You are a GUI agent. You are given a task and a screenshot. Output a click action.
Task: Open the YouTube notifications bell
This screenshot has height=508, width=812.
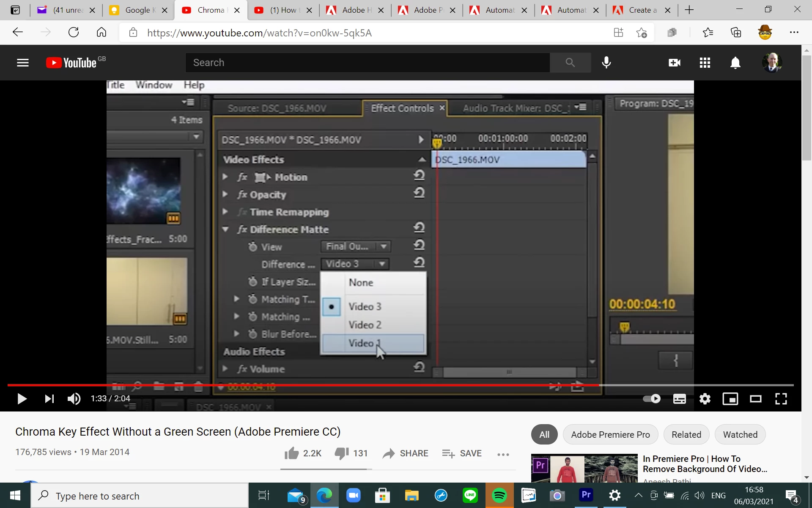point(735,63)
